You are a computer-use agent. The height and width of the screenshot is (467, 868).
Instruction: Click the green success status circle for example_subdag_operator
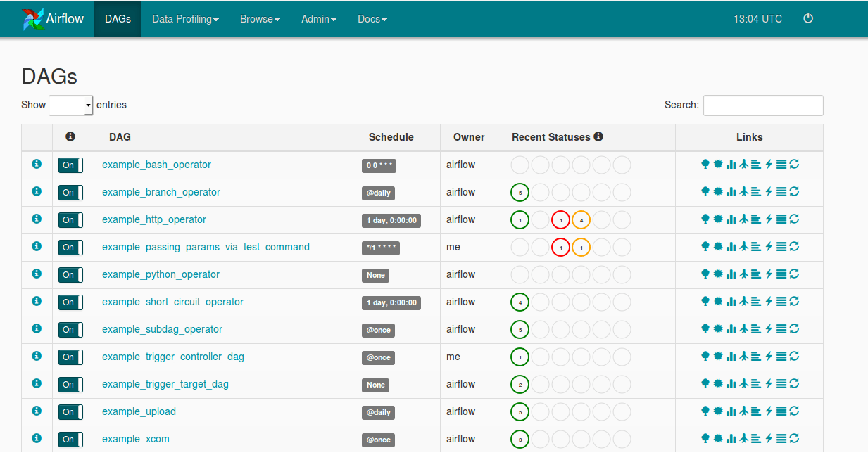[520, 329]
